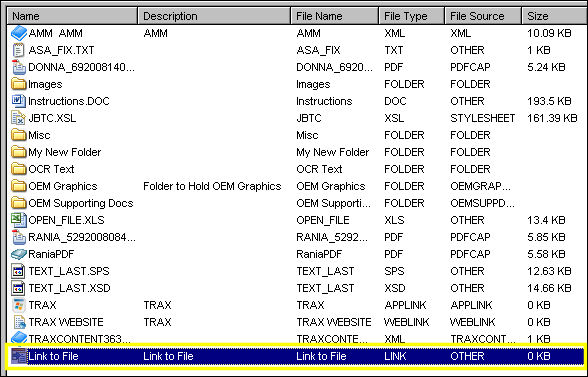Click the AMM description cell
The width and height of the screenshot is (588, 377).
point(155,33)
